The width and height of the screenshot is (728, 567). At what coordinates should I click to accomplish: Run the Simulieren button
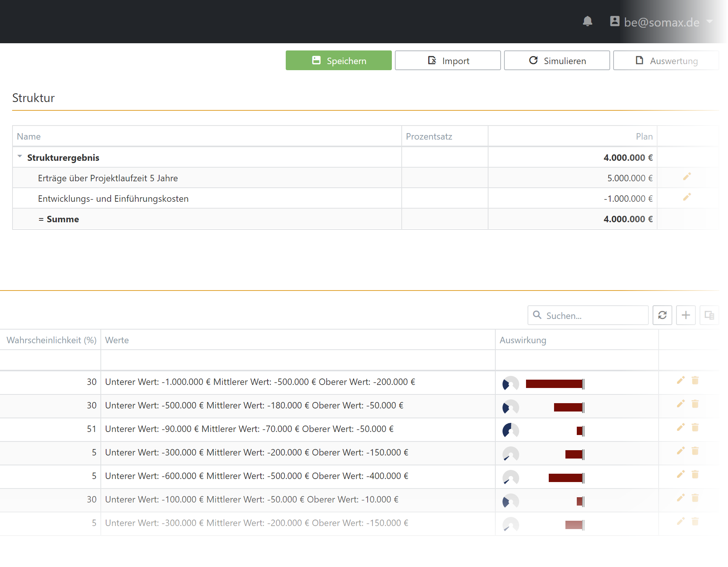point(557,60)
